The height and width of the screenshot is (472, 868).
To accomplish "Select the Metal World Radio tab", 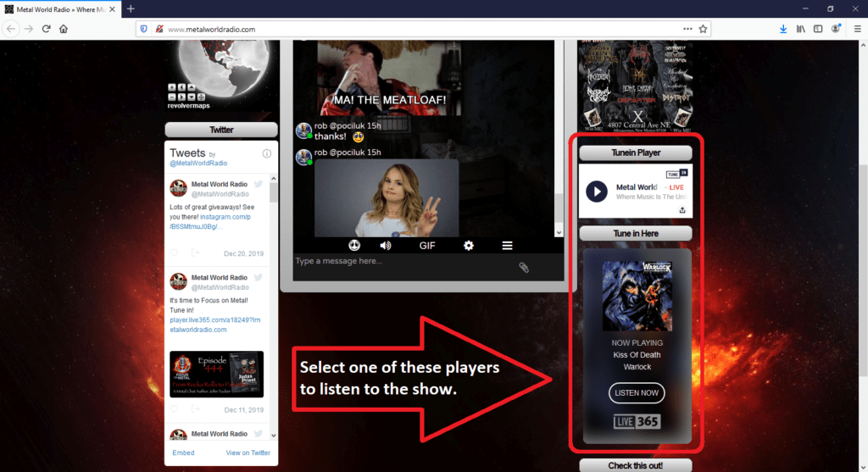I will (x=60, y=9).
